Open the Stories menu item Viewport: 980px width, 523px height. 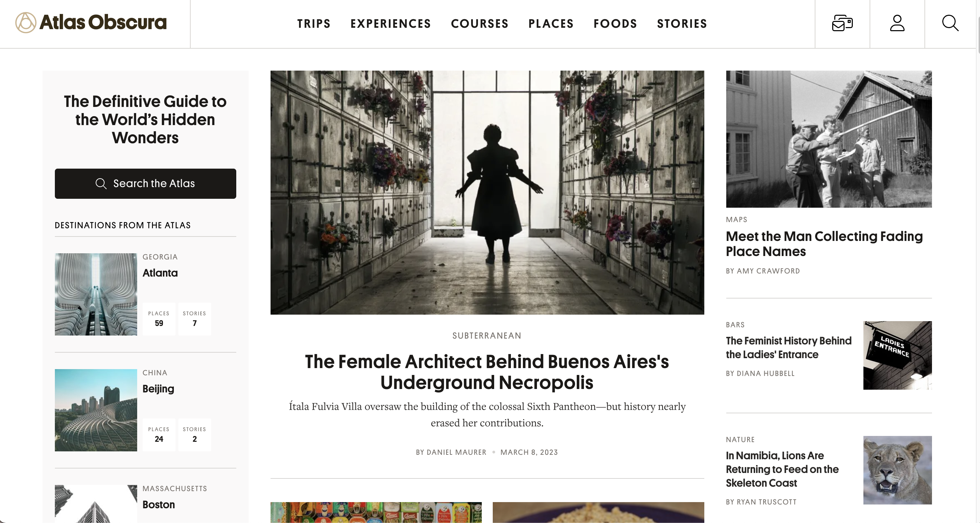pos(682,24)
